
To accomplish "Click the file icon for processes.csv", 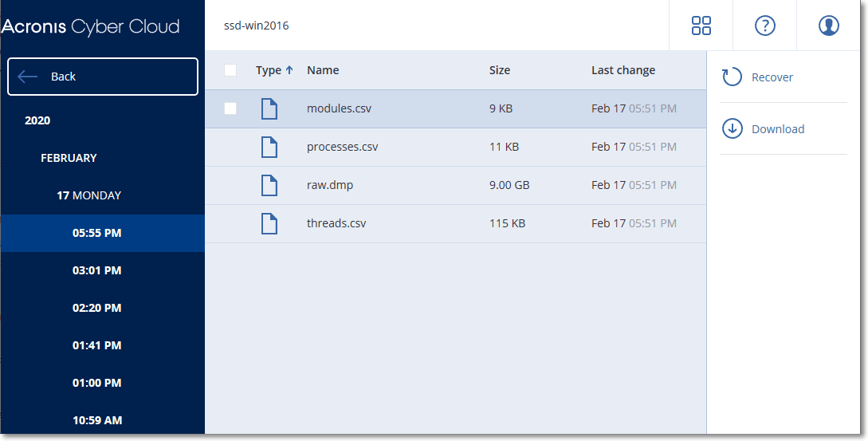I will point(270,147).
